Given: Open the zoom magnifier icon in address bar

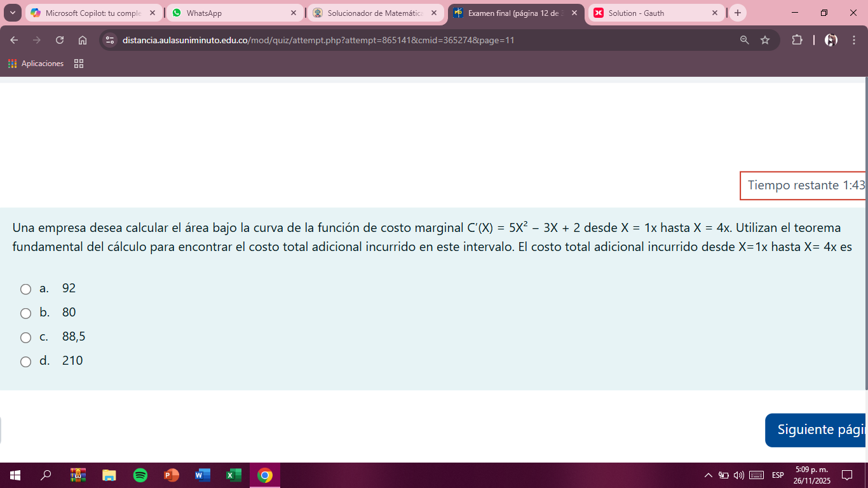Looking at the screenshot, I should point(745,40).
